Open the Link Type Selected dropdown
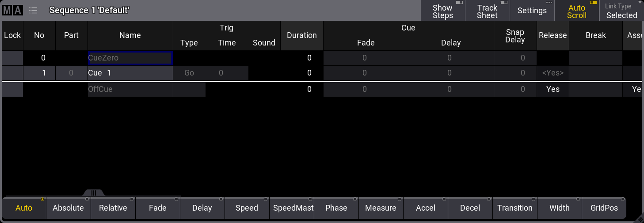 coord(621,11)
